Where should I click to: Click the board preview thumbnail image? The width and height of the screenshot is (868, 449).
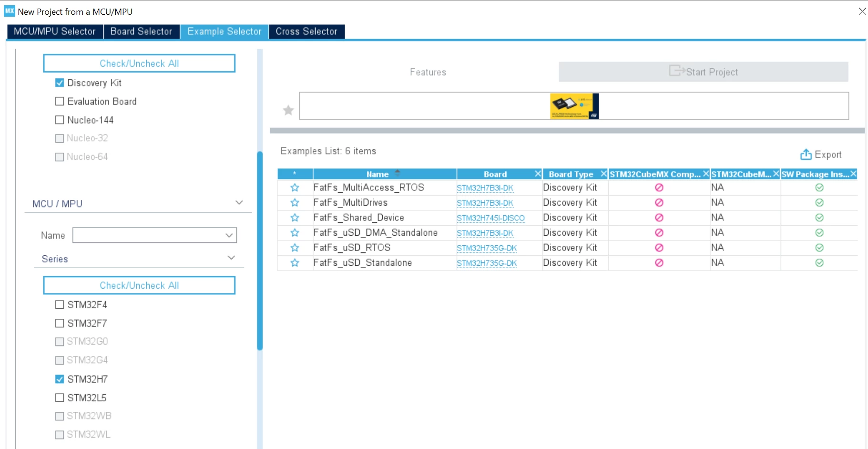tap(574, 106)
